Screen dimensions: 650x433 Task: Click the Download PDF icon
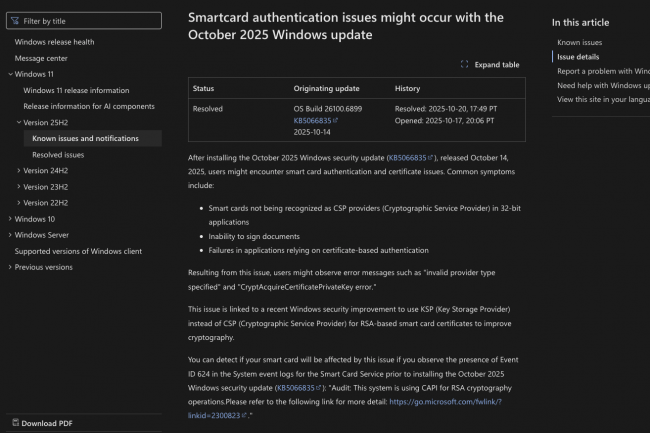(13, 423)
